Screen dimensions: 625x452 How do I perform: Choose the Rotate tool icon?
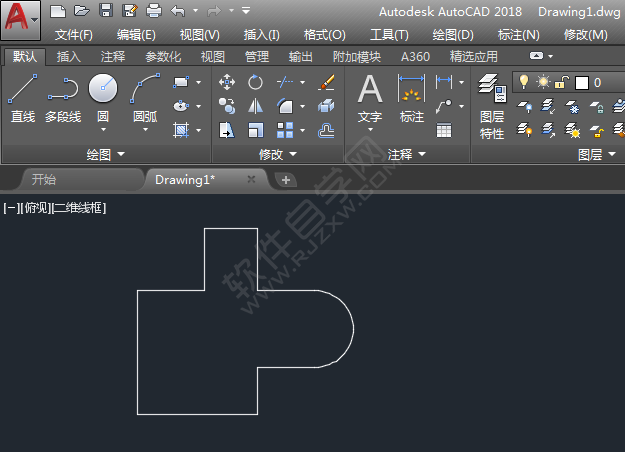[x=255, y=82]
